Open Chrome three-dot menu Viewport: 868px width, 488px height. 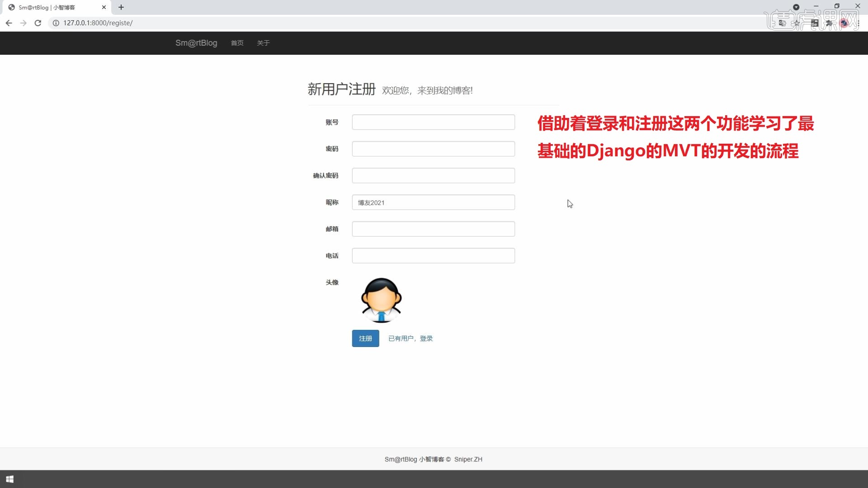(858, 23)
